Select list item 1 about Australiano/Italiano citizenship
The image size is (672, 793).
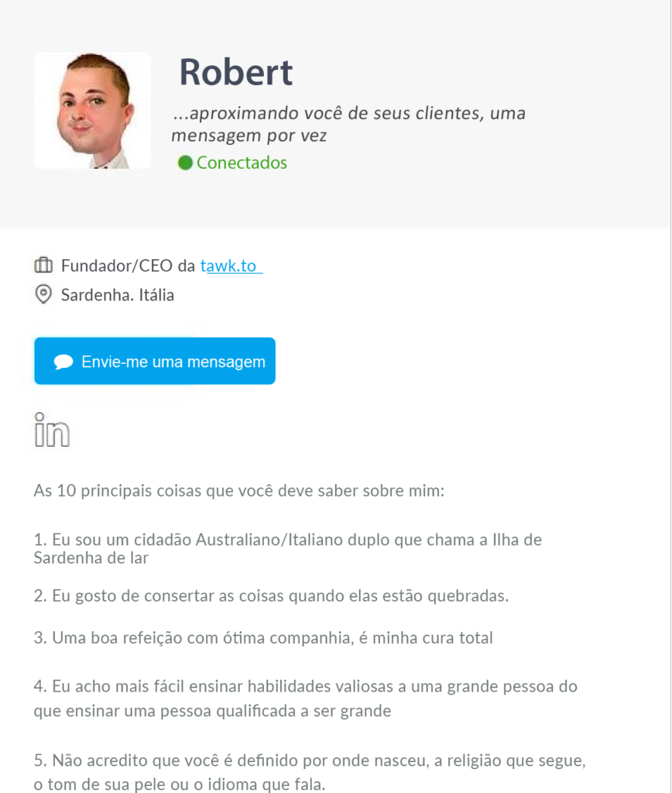pyautogui.click(x=287, y=548)
